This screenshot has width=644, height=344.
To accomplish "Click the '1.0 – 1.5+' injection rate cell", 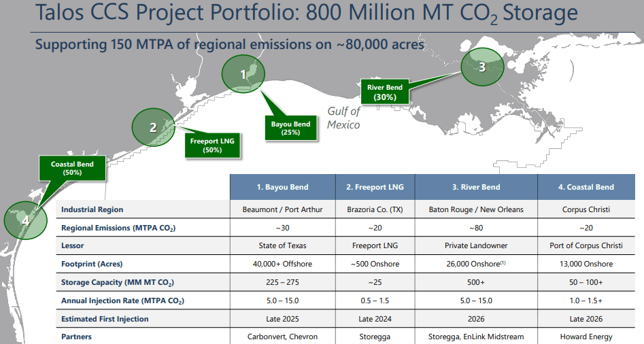I will click(x=586, y=300).
